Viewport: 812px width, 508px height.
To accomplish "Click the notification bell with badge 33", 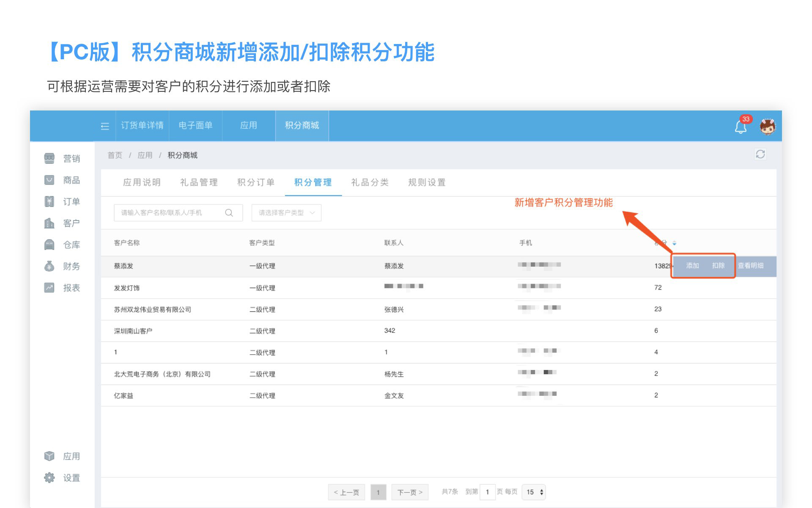I will click(x=741, y=127).
